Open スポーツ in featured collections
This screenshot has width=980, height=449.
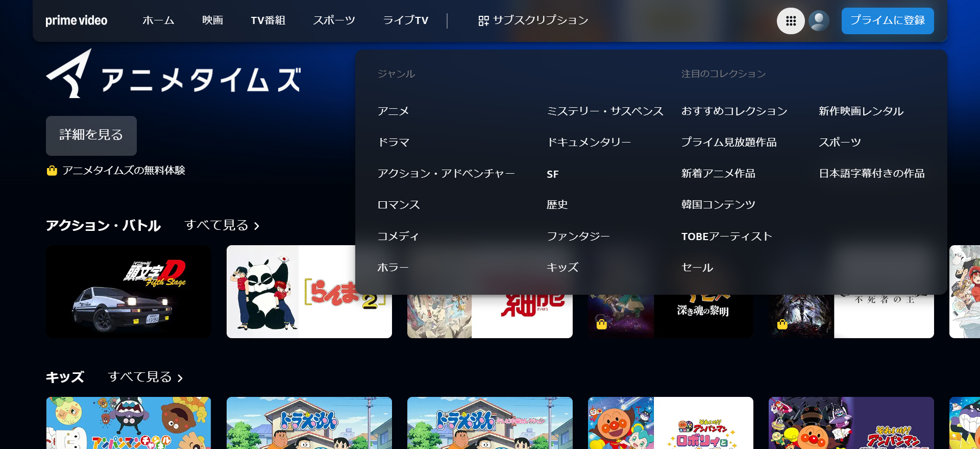[x=840, y=143]
